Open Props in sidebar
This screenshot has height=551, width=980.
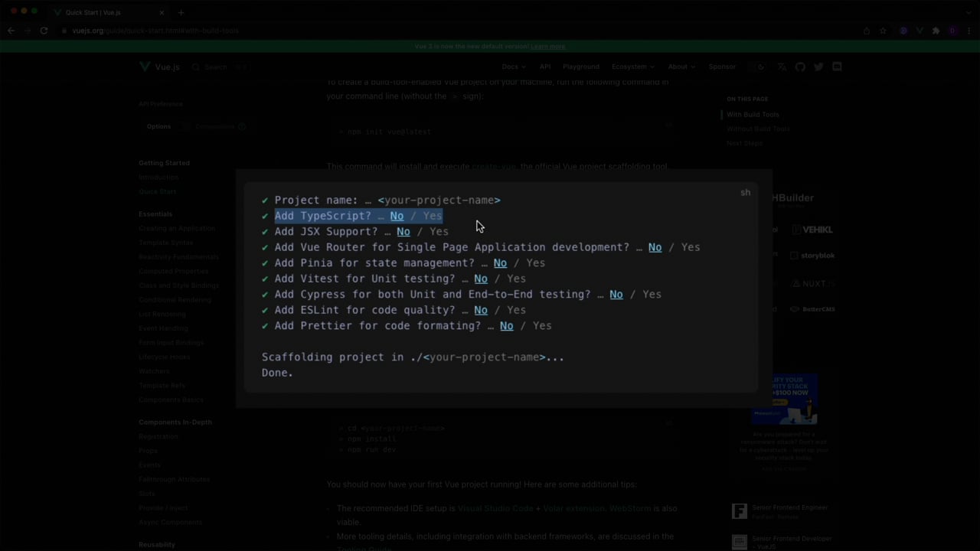pos(148,451)
